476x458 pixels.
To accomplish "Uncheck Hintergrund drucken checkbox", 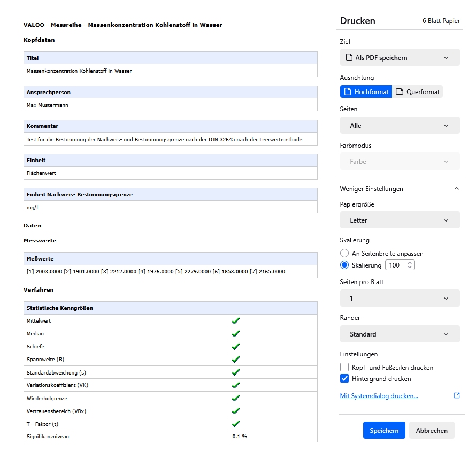I will click(x=344, y=379).
